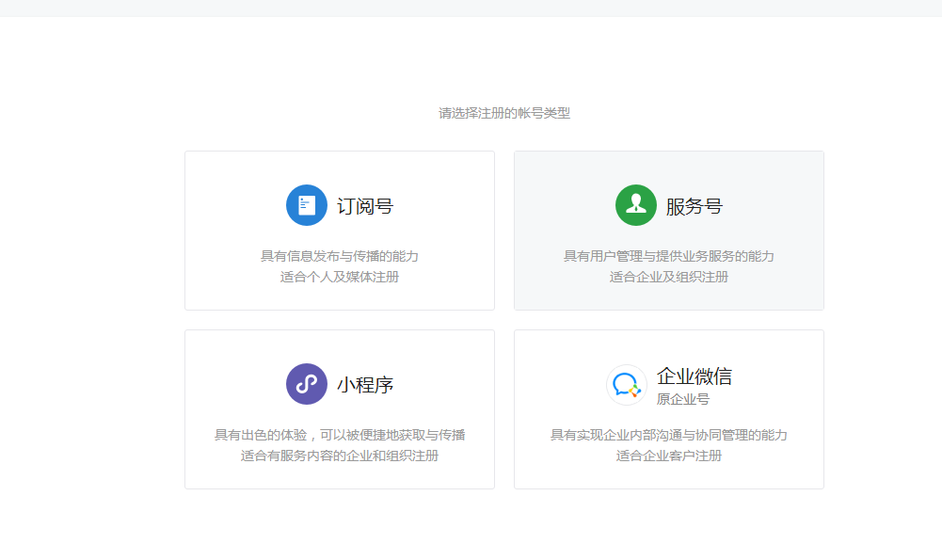Viewport: 942px width, 560px height.
Task: Select the 服务号 title text
Action: pos(695,206)
